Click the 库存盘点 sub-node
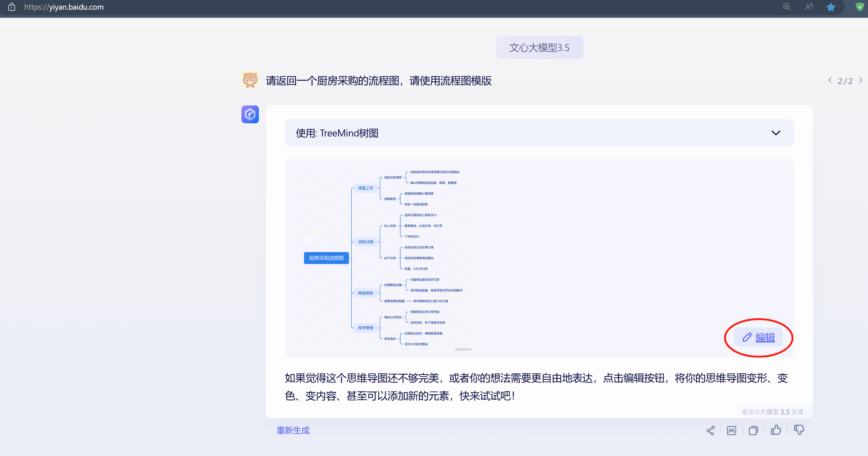 (x=390, y=339)
